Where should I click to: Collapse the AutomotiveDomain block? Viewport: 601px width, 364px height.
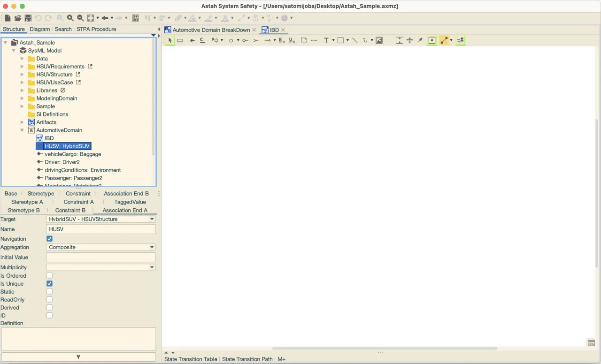[22, 130]
